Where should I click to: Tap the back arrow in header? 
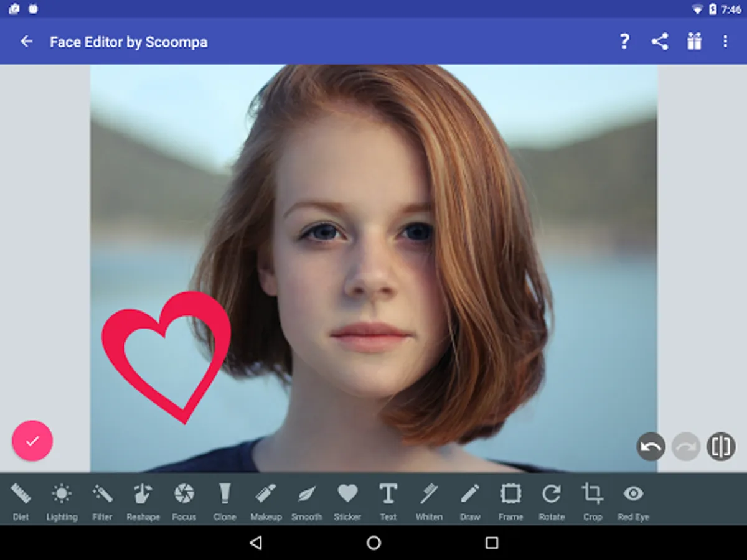(x=26, y=42)
